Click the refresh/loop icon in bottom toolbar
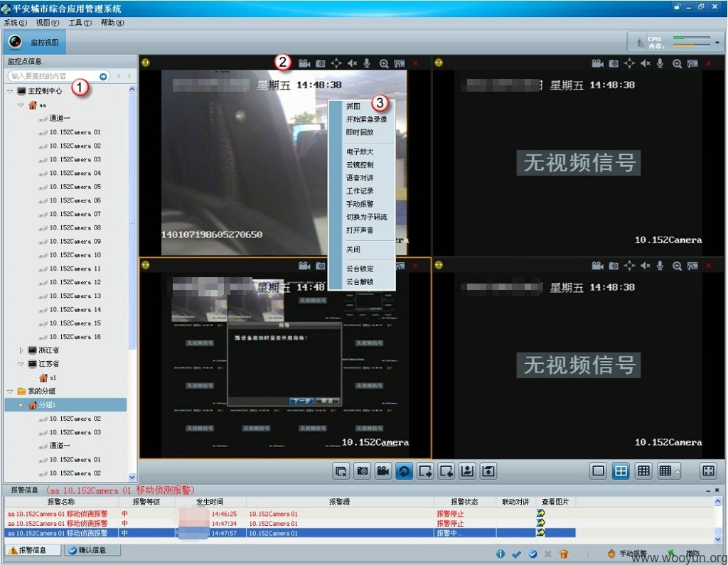 pos(404,471)
